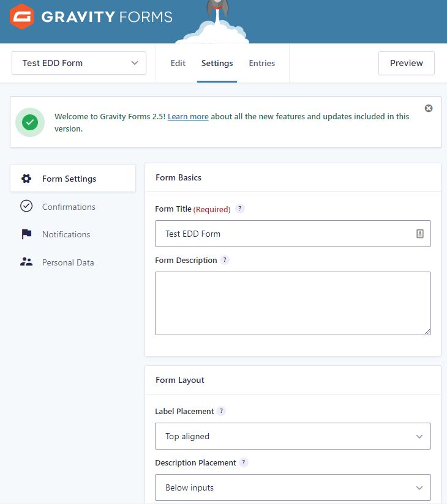Click the Preview button
Screen dimensions: 447x504
(x=406, y=63)
